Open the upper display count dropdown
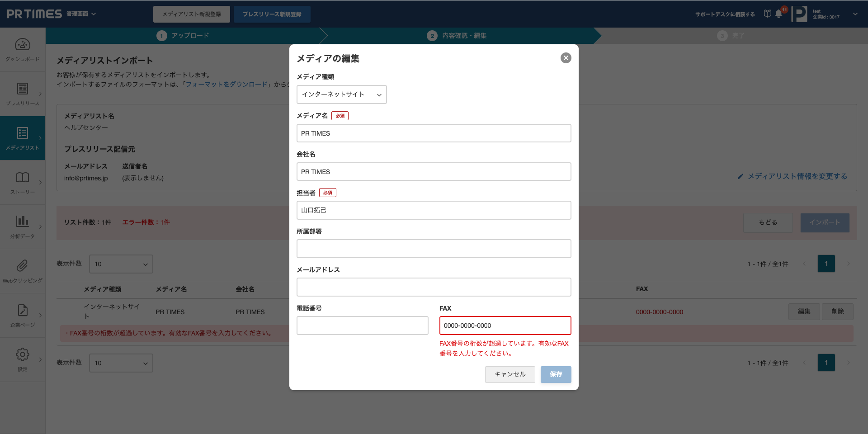 [121, 264]
